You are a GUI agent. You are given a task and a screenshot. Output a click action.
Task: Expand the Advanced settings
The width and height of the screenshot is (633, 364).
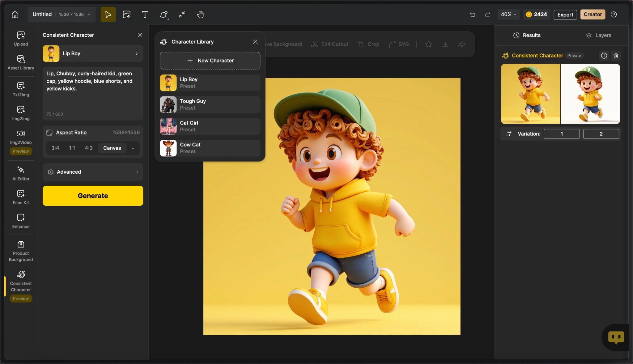coord(92,172)
